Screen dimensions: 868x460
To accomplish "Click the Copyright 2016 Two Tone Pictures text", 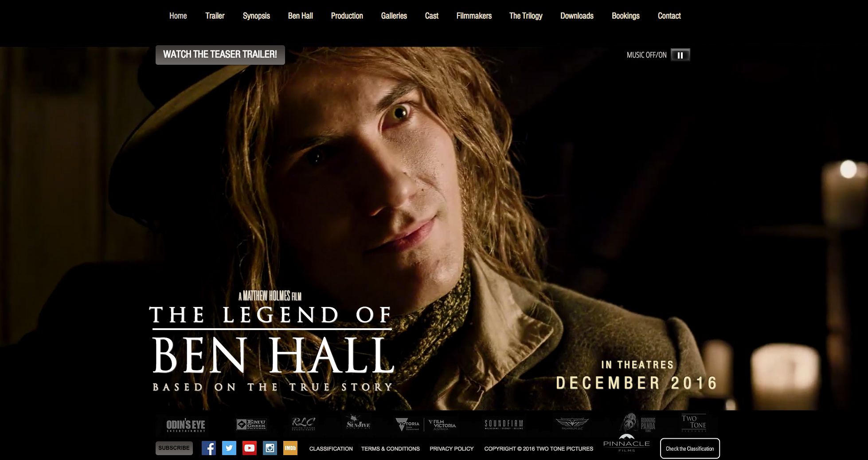I will pyautogui.click(x=539, y=449).
